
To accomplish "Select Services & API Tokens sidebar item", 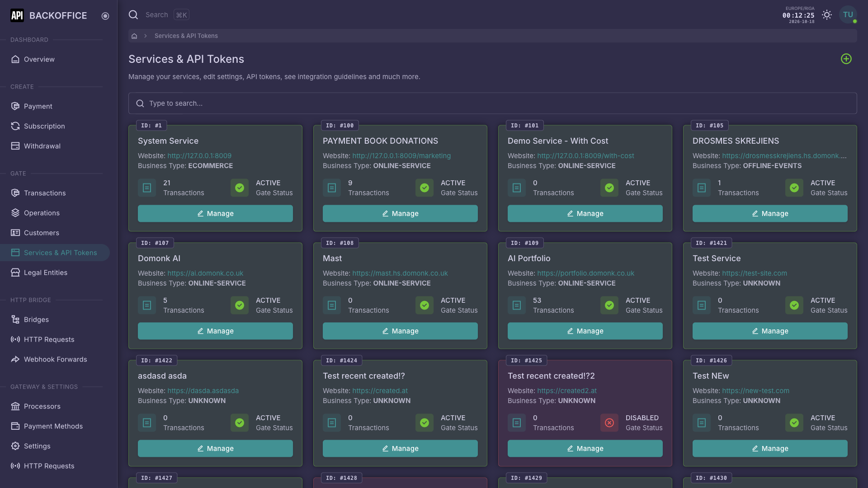I will click(x=55, y=253).
